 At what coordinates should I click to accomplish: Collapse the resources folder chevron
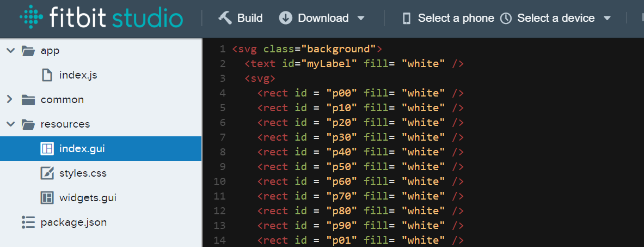point(10,124)
